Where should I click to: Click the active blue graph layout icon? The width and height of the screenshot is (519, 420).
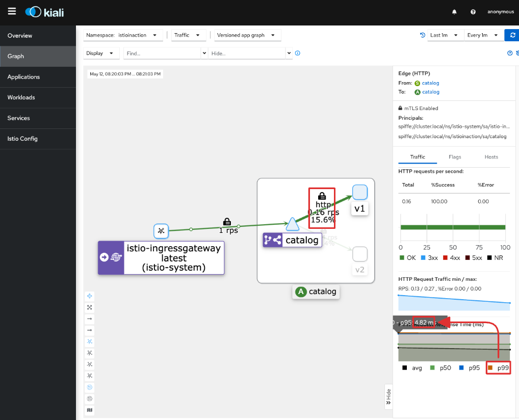tap(89, 342)
